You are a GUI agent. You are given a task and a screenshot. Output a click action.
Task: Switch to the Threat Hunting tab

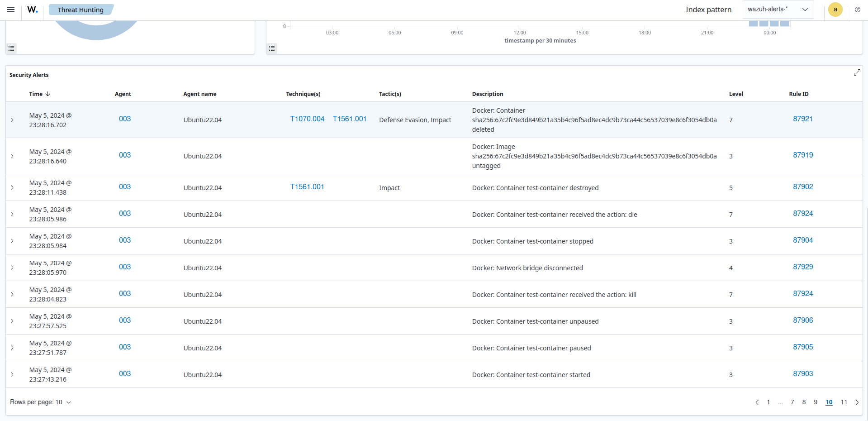pos(81,9)
